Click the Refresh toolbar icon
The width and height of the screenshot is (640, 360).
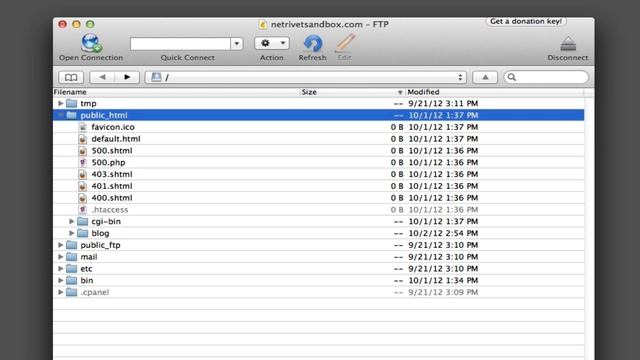(313, 43)
